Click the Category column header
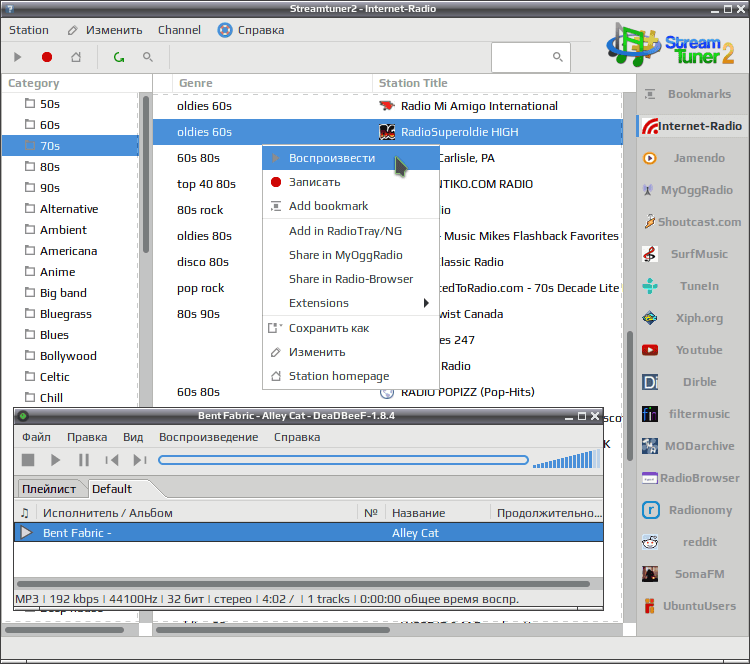The height and width of the screenshot is (664, 750). pyautogui.click(x=77, y=83)
